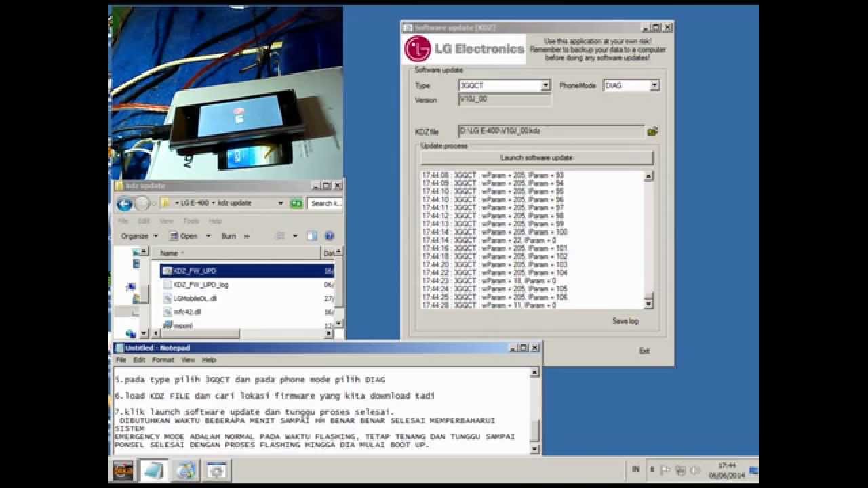This screenshot has height=488, width=868.
Task: Open Notepad Format menu
Action: 163,360
